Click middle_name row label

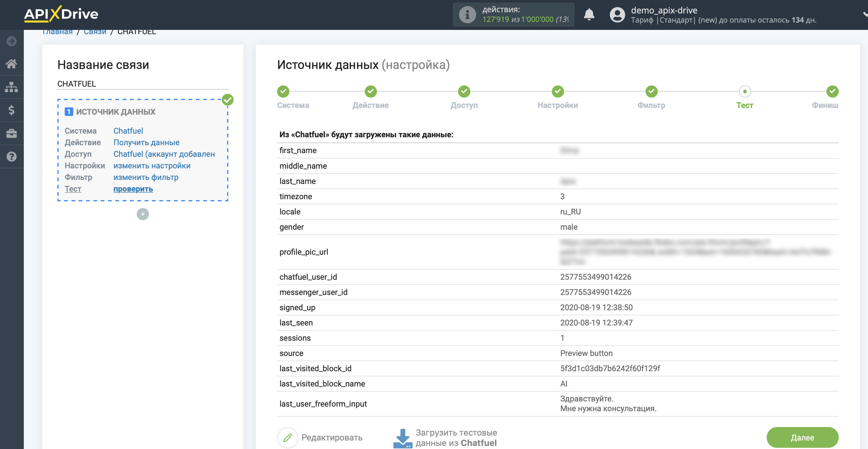303,166
